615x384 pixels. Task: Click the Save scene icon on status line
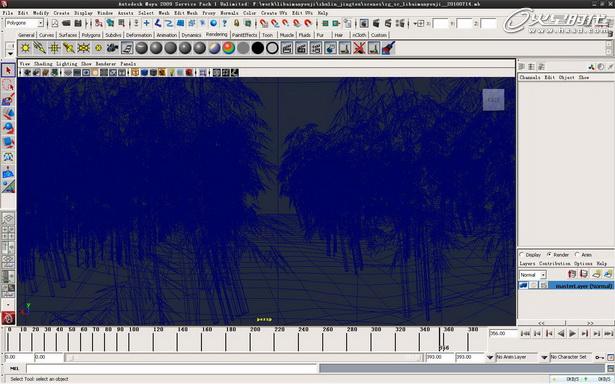point(78,24)
